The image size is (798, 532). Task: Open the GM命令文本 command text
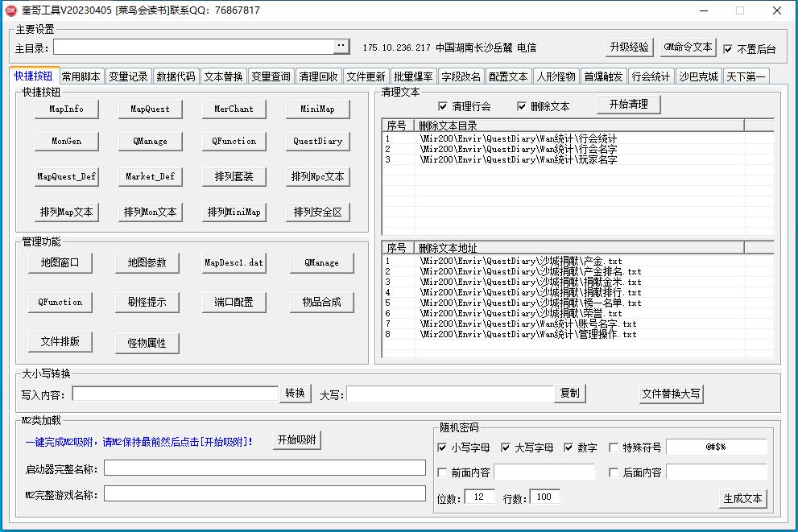(x=688, y=47)
